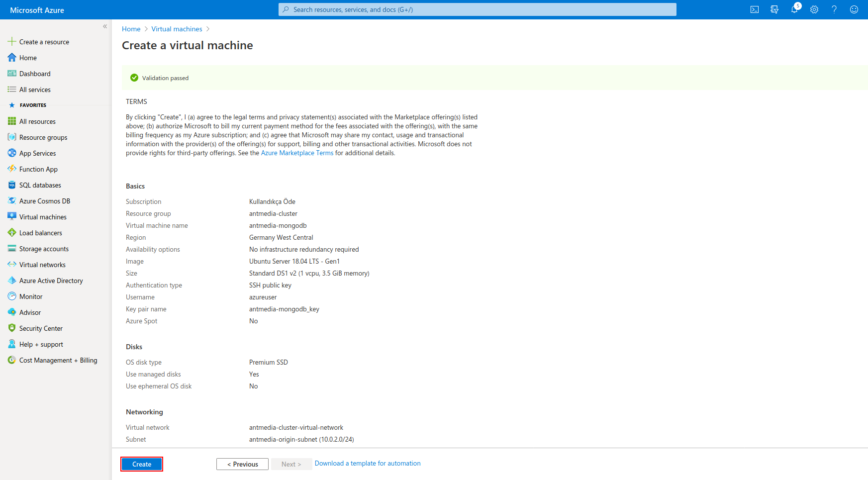Open portal settings gear icon
The height and width of the screenshot is (480, 868).
pyautogui.click(x=814, y=9)
